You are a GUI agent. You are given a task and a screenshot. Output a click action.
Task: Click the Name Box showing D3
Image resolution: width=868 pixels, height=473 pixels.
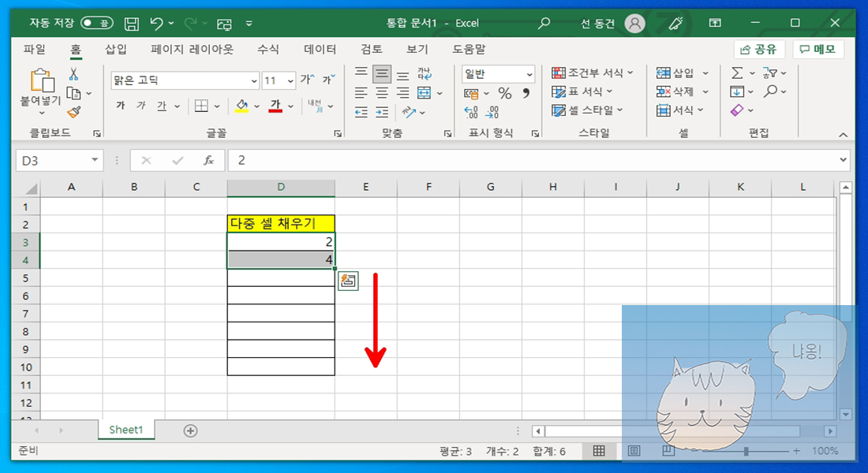59,161
